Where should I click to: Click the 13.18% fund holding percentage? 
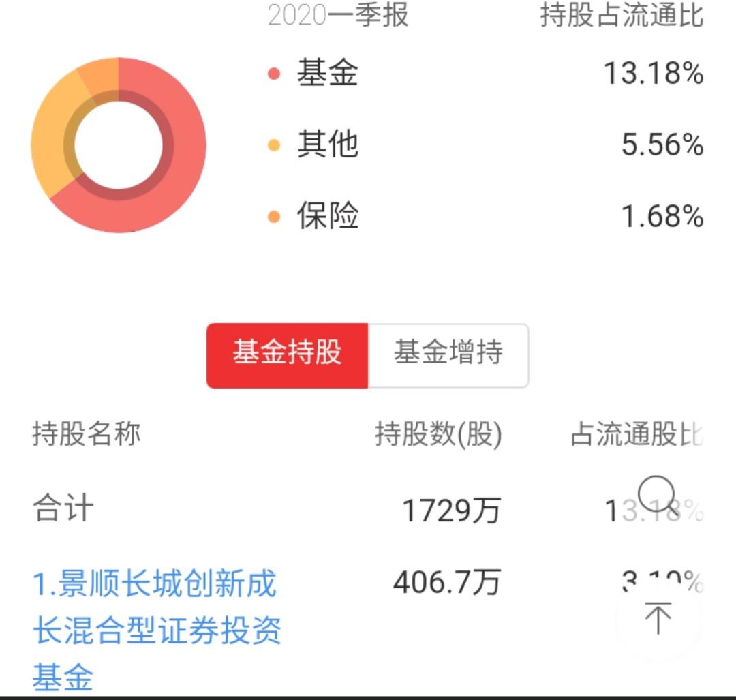click(654, 74)
